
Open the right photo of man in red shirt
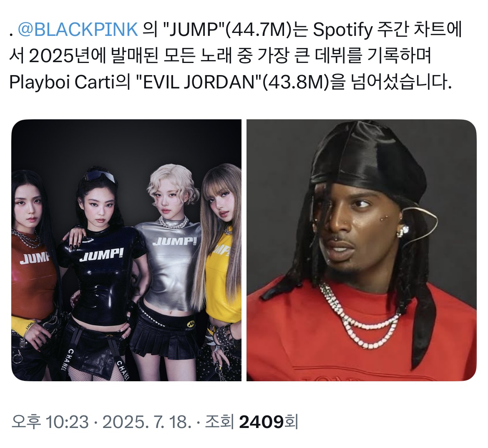(x=361, y=250)
